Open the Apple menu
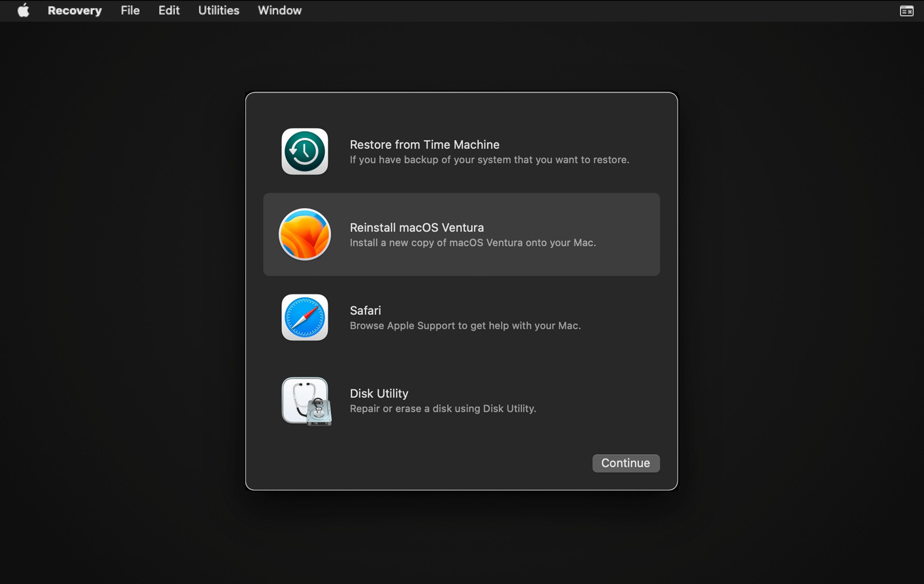Image resolution: width=924 pixels, height=584 pixels. pyautogui.click(x=23, y=10)
